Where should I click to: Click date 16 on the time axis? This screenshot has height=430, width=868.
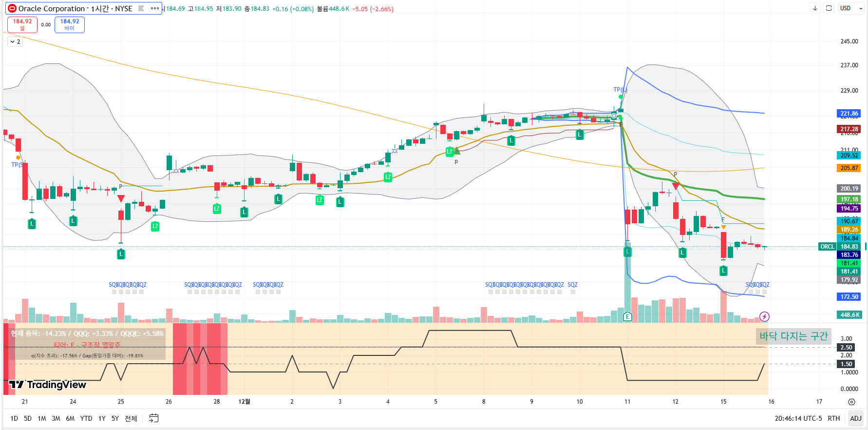coord(771,402)
